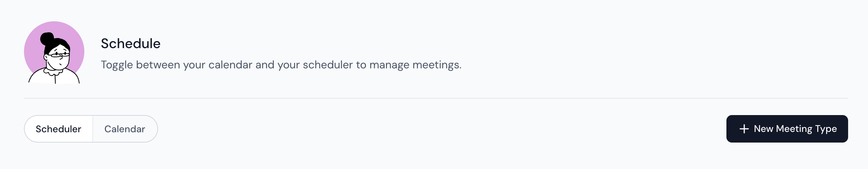Switch to the Calendar view
The width and height of the screenshot is (868, 169).
tap(124, 129)
